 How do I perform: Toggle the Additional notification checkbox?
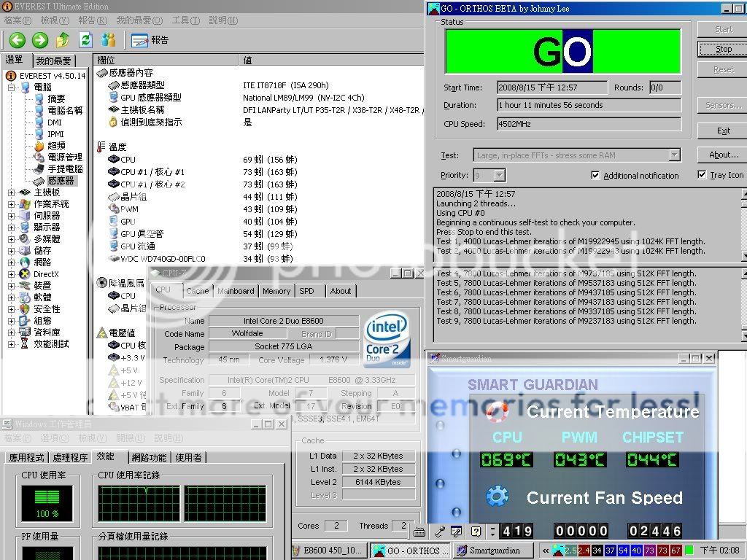click(x=595, y=176)
